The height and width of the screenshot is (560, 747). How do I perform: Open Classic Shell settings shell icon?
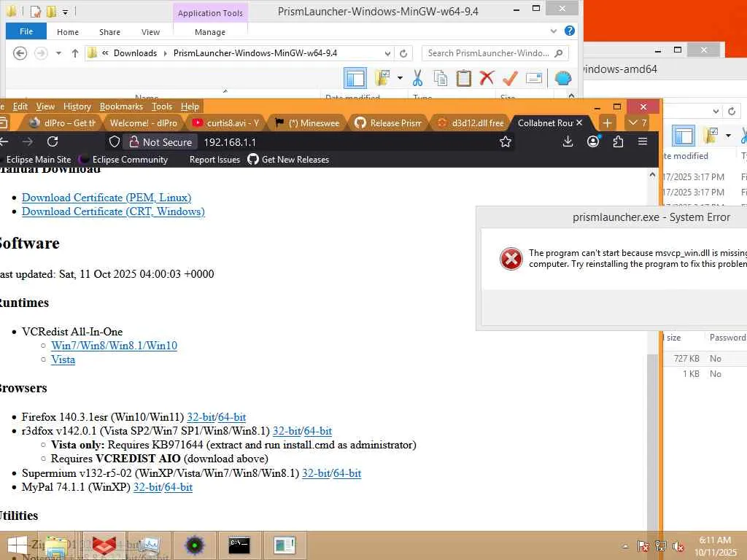coord(562,78)
